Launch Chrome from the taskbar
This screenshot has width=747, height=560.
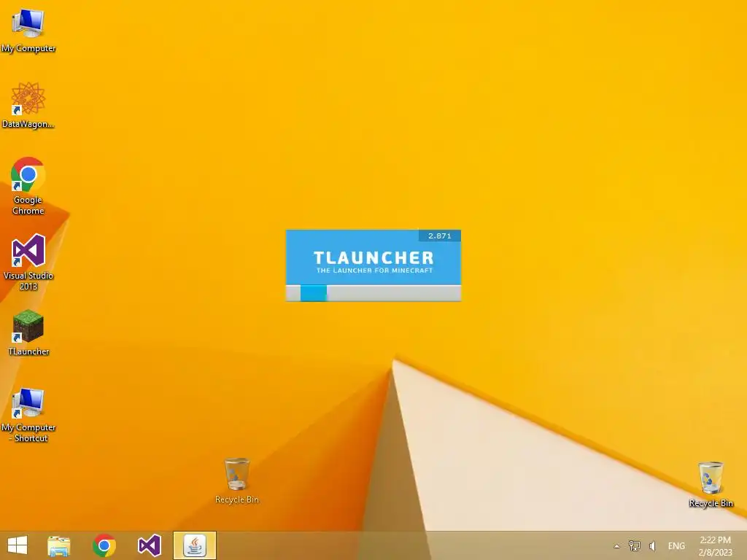coord(104,545)
